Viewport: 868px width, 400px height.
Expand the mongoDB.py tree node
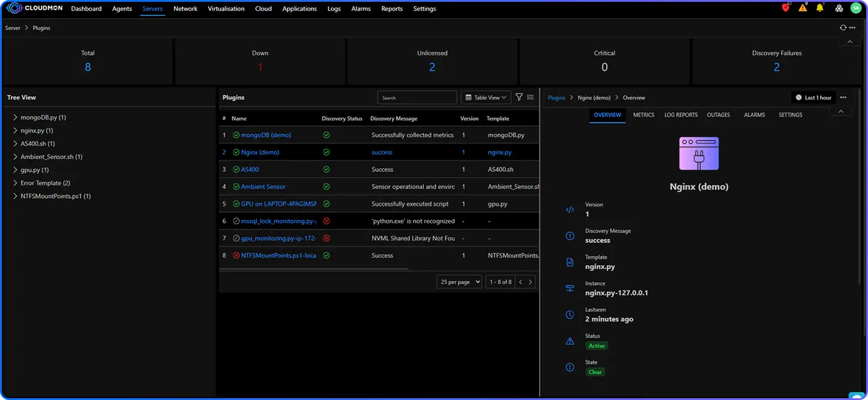[15, 118]
